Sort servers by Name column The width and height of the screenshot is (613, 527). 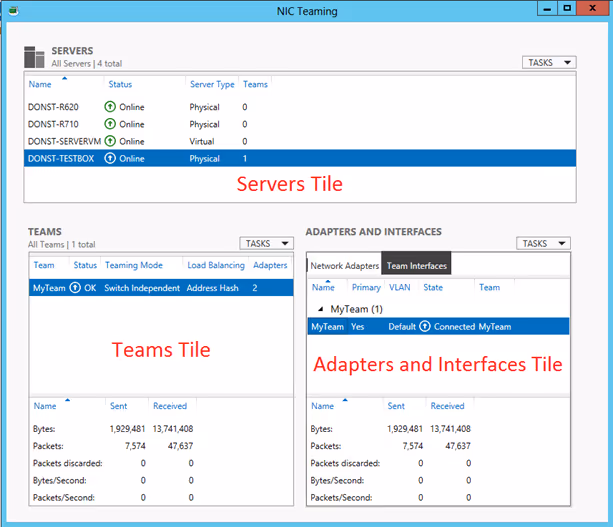(40, 84)
